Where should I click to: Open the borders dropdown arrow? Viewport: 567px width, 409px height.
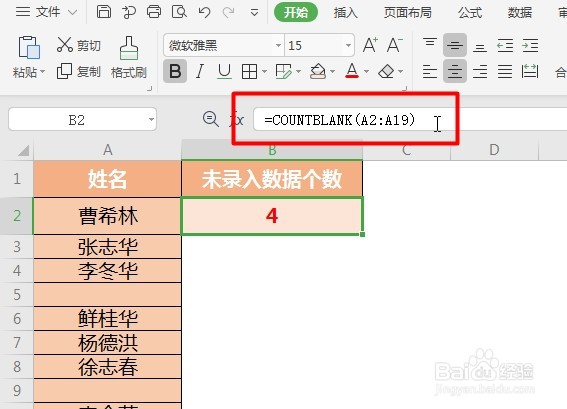pyautogui.click(x=264, y=71)
